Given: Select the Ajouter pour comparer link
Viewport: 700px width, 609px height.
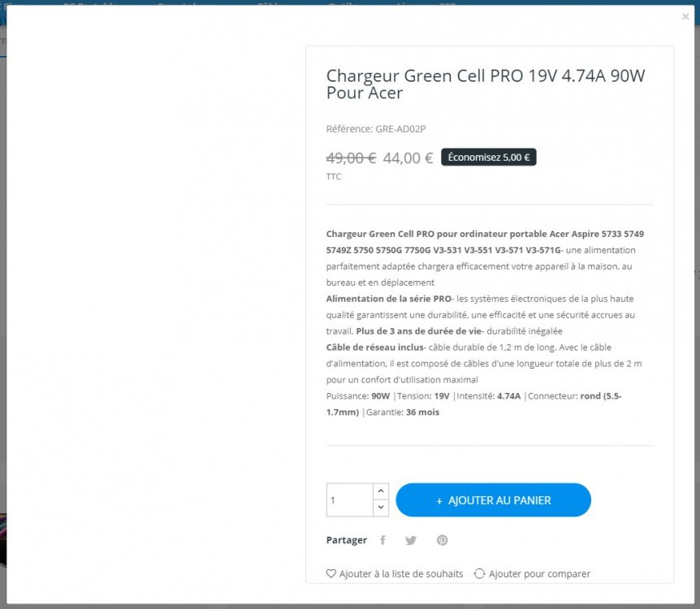Looking at the screenshot, I should [x=539, y=574].
